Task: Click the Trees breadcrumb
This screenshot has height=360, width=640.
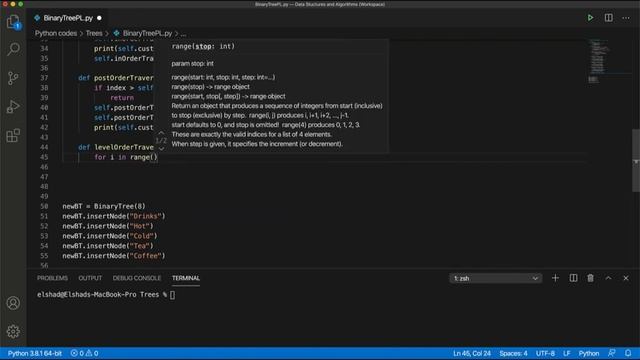Action: click(94, 33)
